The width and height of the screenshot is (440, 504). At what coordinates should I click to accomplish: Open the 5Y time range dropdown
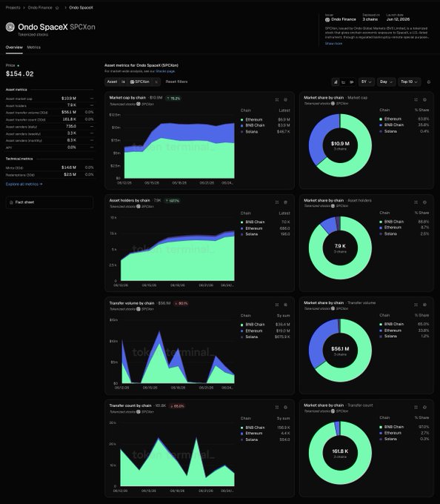[x=366, y=82]
